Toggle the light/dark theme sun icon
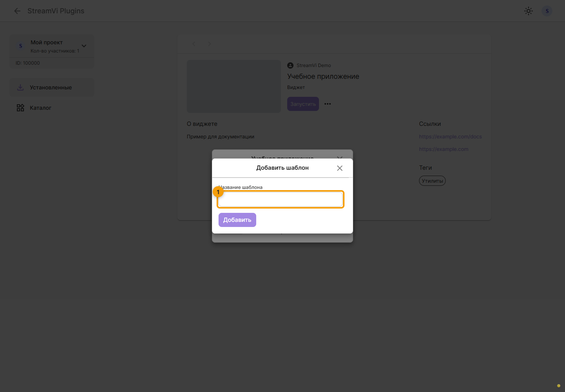The image size is (565, 392). pyautogui.click(x=529, y=11)
